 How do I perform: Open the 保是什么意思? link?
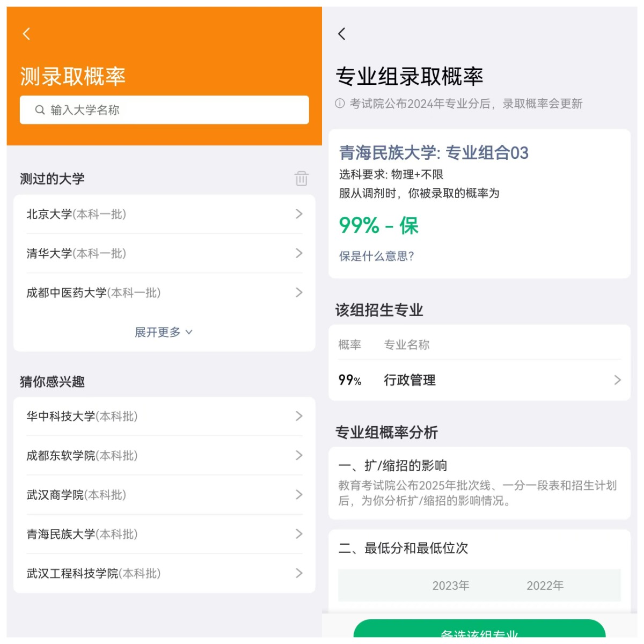click(376, 256)
